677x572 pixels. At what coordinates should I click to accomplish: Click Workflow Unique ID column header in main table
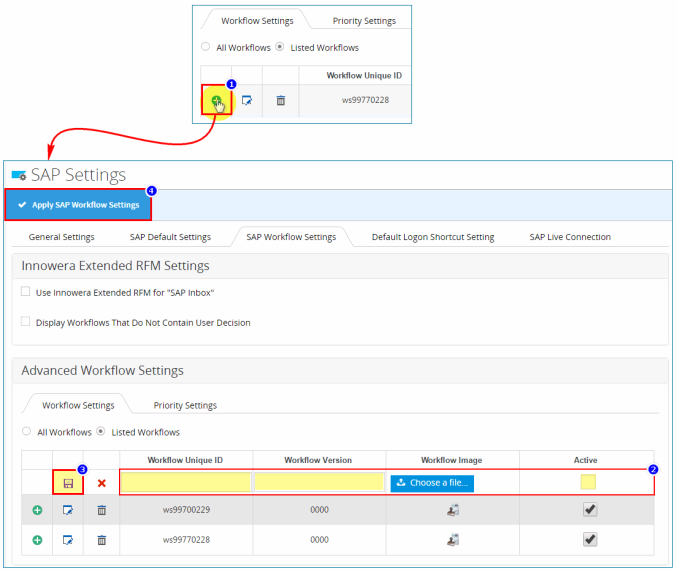(x=185, y=460)
